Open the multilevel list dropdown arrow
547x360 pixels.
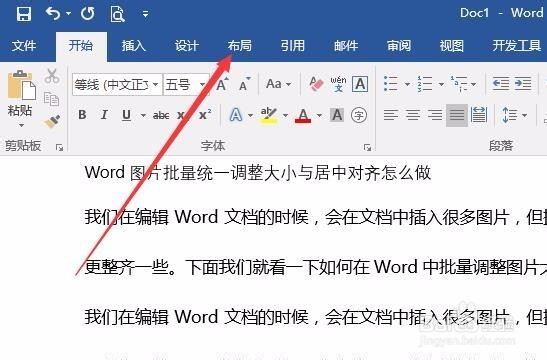(473, 84)
